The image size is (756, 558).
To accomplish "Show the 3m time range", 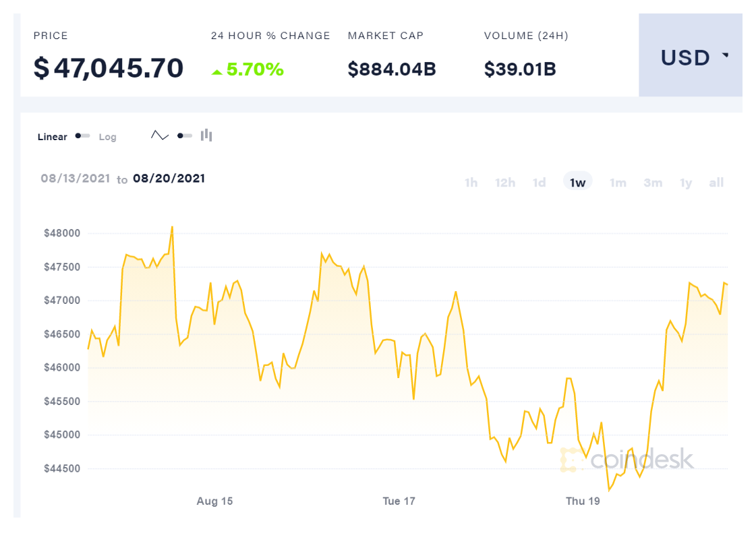I will tap(653, 183).
